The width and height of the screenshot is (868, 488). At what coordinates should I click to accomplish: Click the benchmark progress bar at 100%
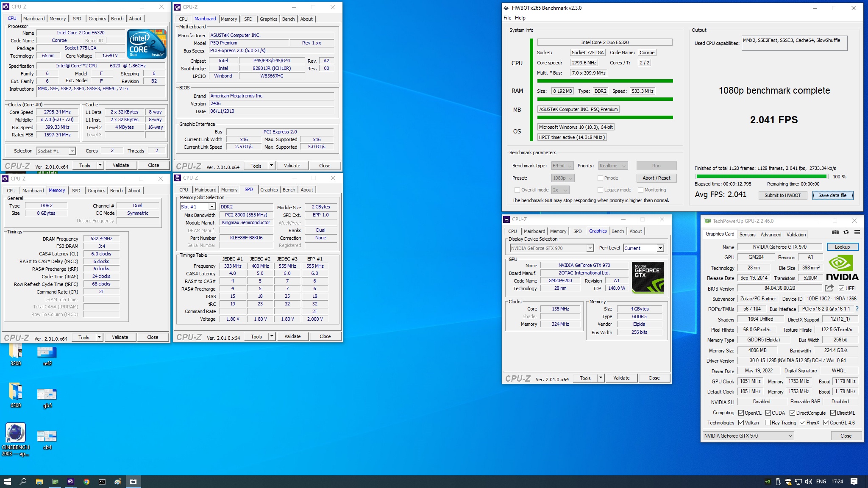762,176
